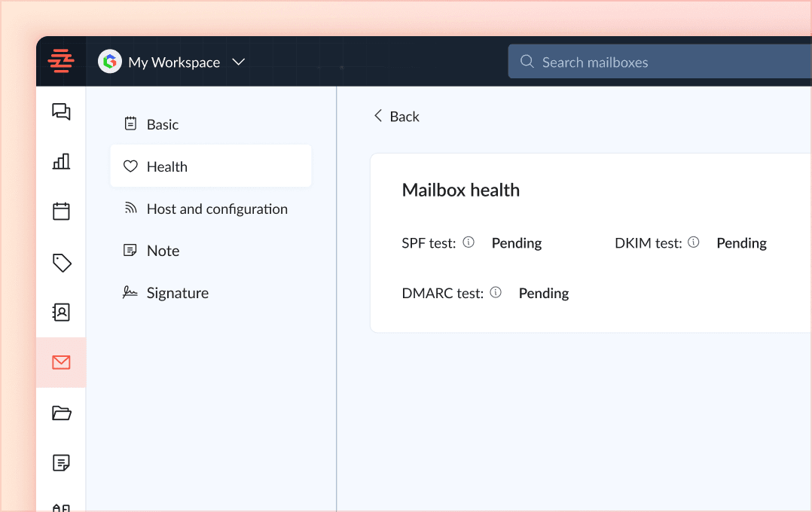The image size is (812, 512).
Task: Open the reports bar chart icon
Action: (x=61, y=161)
